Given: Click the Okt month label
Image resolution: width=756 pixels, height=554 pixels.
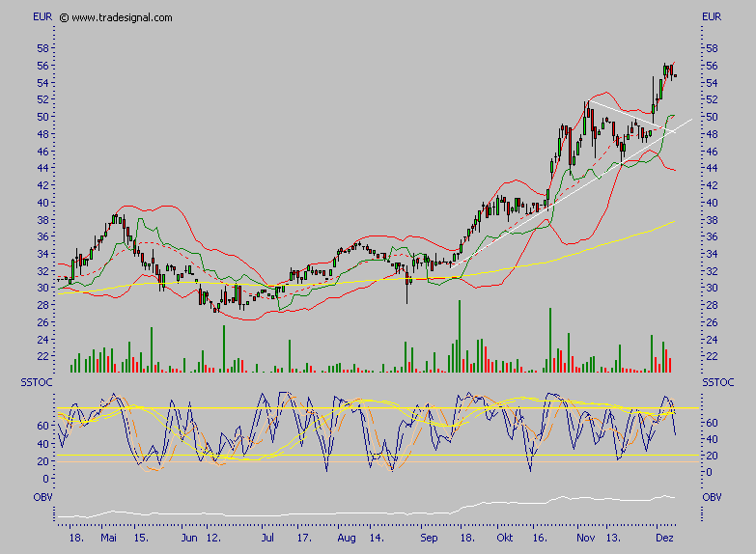Looking at the screenshot, I should [x=505, y=538].
